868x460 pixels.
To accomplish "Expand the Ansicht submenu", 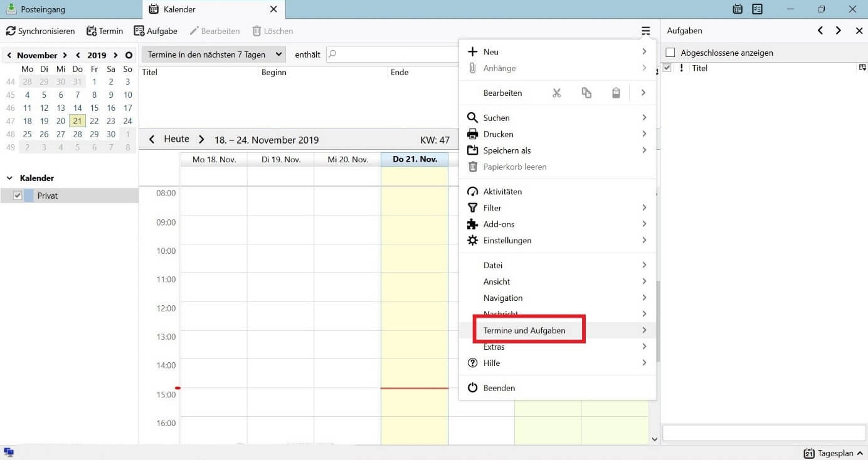I will 558,282.
